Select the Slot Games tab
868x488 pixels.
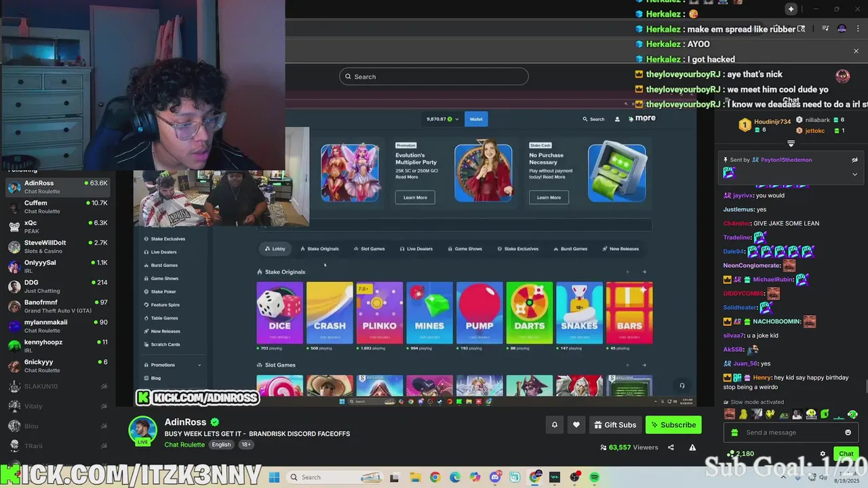369,249
